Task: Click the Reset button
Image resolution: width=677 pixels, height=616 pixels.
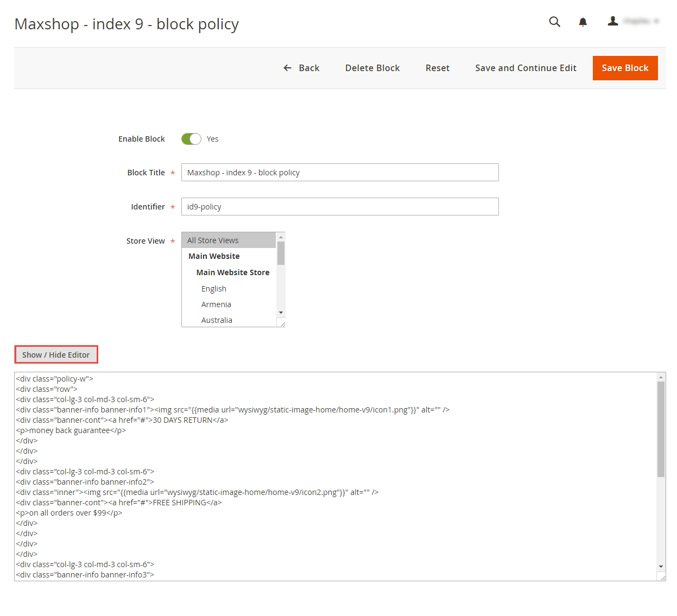Action: (438, 68)
